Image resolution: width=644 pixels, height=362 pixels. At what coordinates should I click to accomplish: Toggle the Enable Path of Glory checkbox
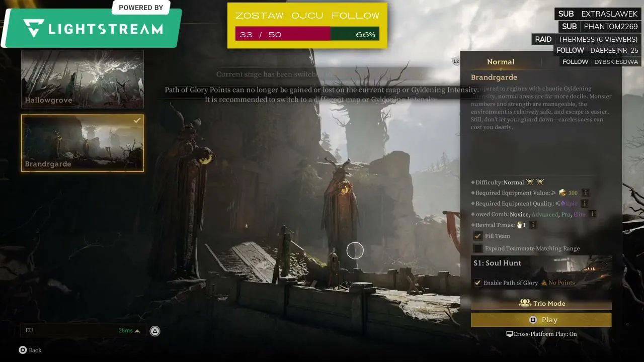click(x=477, y=283)
